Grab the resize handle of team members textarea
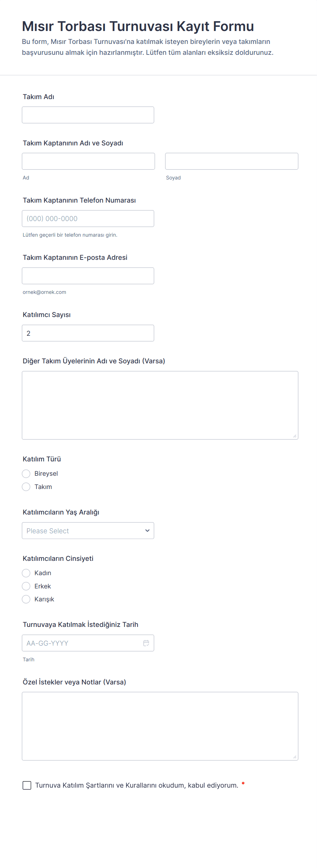 (x=295, y=436)
